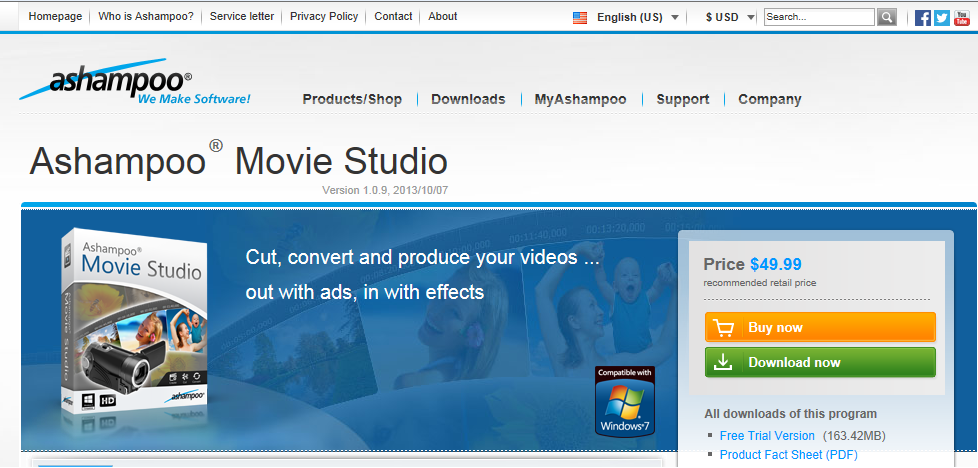Viewport: 978px width, 468px height.
Task: Expand the English (US) language dropdown
Action: (x=637, y=17)
